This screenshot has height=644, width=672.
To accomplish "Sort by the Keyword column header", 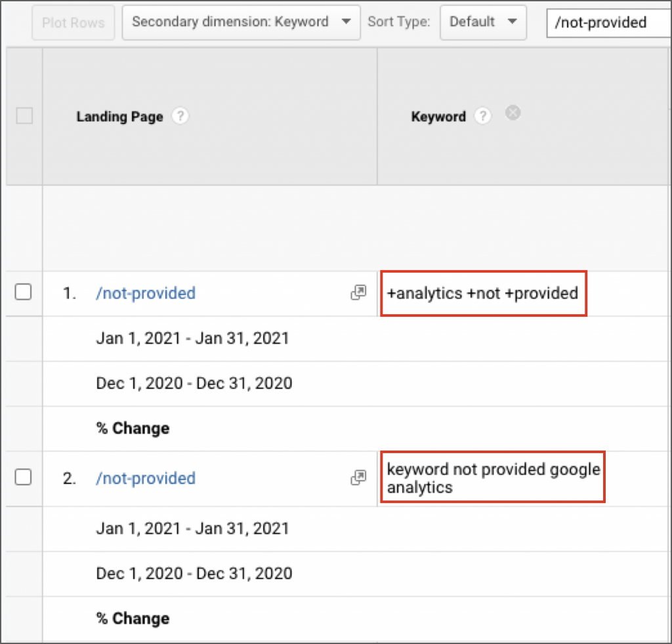I will (438, 117).
